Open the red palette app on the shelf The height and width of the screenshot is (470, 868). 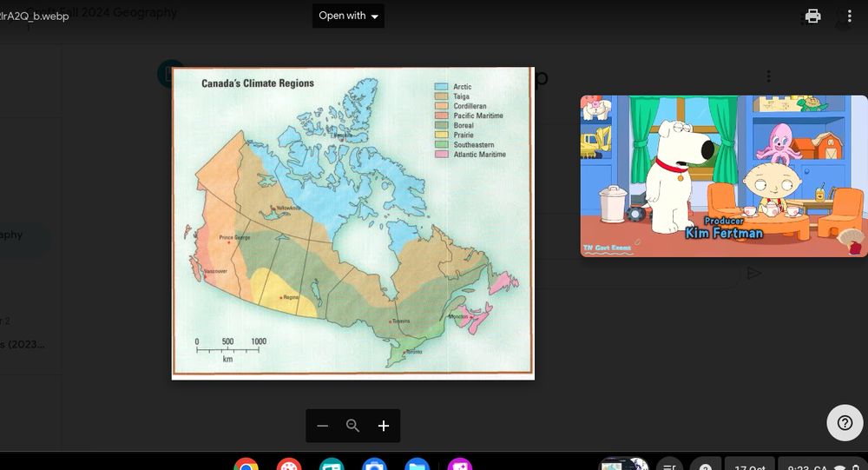pyautogui.click(x=289, y=465)
